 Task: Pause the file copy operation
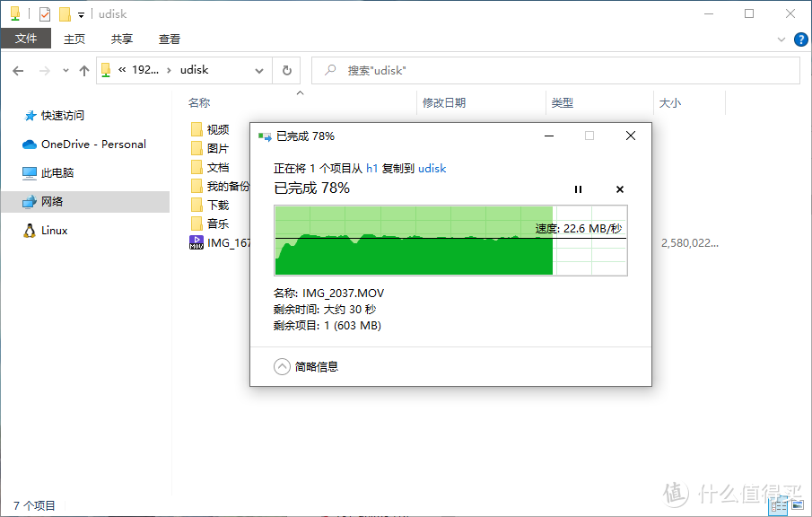(x=578, y=189)
